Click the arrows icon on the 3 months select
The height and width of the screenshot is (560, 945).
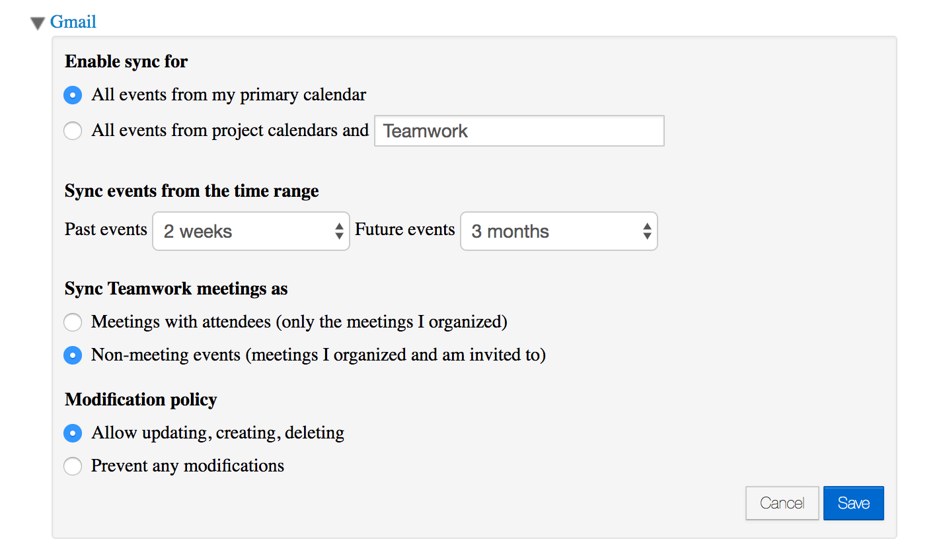coord(647,231)
